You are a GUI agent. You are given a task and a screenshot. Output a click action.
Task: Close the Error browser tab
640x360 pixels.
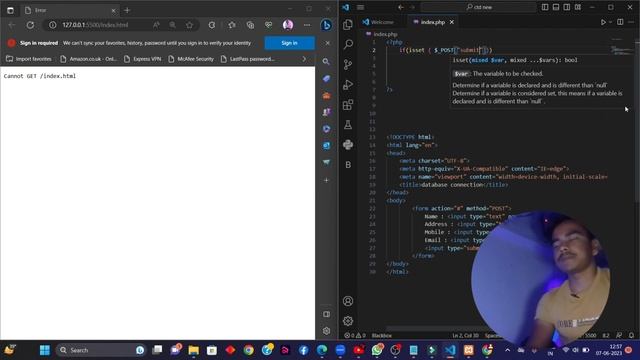(113, 10)
